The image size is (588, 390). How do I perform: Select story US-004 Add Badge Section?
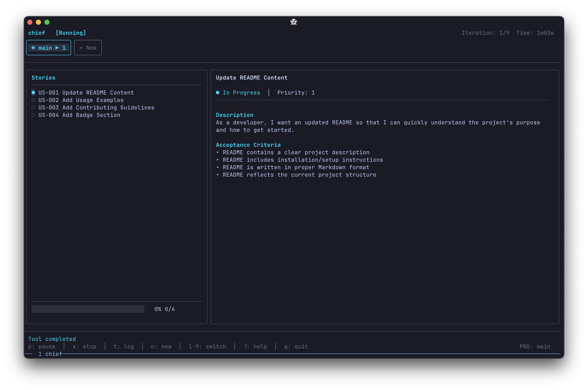[x=79, y=115]
